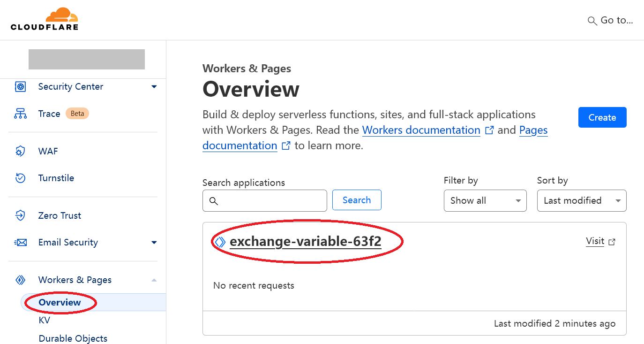This screenshot has height=344, width=644.
Task: Click the Overview page heading
Action: 251,89
